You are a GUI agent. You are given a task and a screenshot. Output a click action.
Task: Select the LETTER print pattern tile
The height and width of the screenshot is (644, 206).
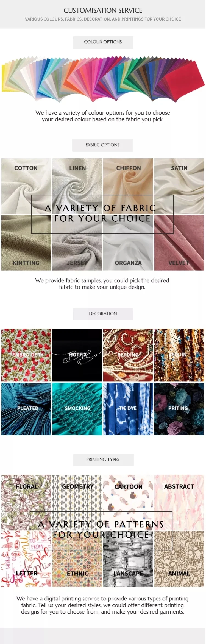(26, 559)
